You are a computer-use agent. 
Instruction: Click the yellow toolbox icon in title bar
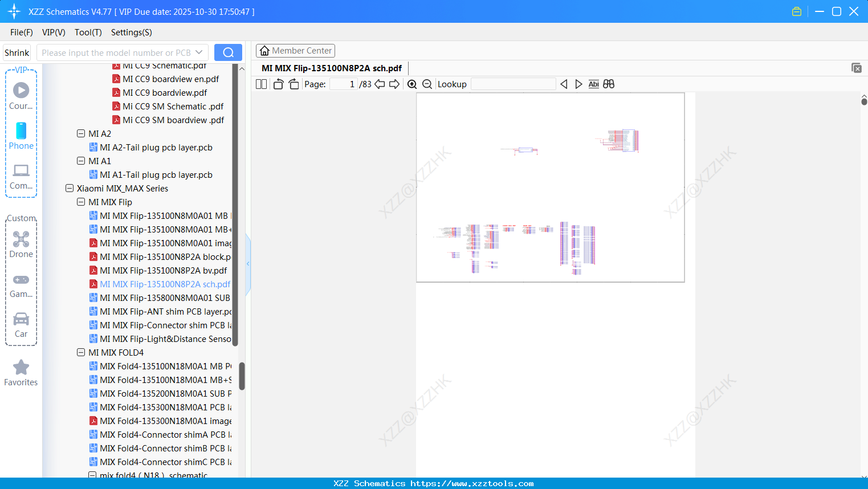797,11
